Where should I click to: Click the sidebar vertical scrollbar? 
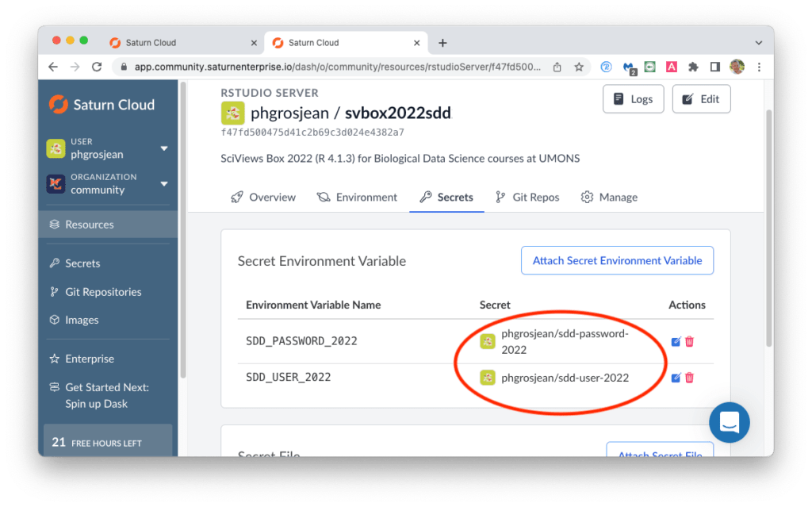click(x=183, y=231)
